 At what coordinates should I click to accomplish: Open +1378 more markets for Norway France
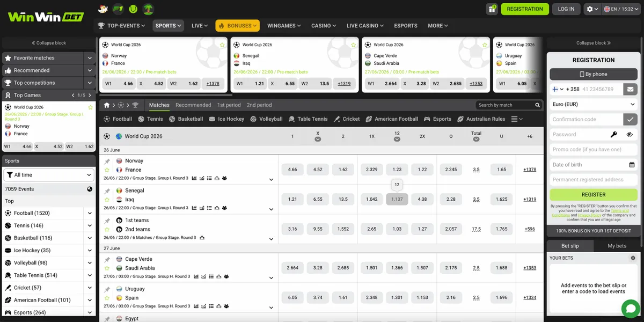[x=530, y=170]
